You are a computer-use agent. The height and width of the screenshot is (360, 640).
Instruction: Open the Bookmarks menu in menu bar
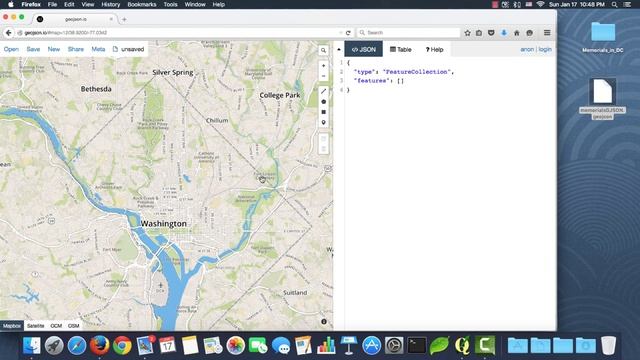(142, 4)
